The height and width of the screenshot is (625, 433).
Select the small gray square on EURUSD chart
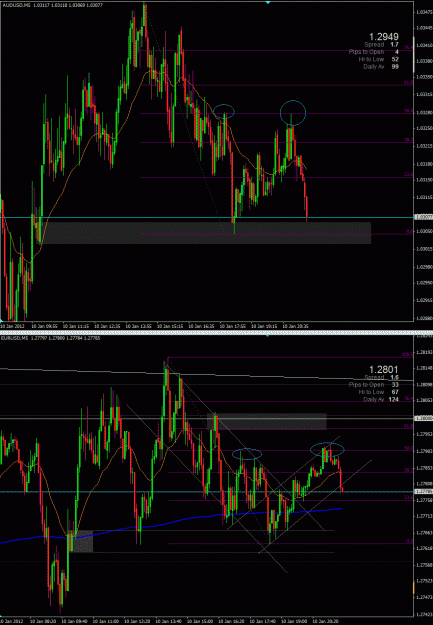82,541
